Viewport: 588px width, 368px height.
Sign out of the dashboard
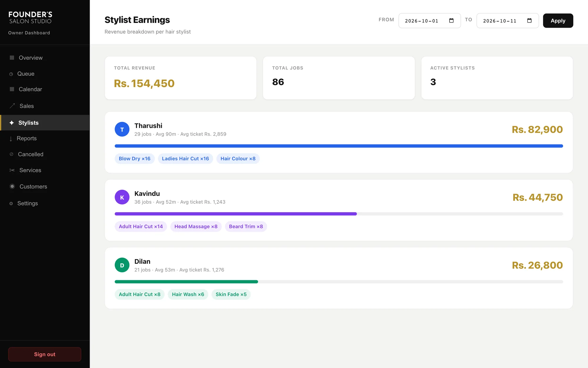click(45, 354)
